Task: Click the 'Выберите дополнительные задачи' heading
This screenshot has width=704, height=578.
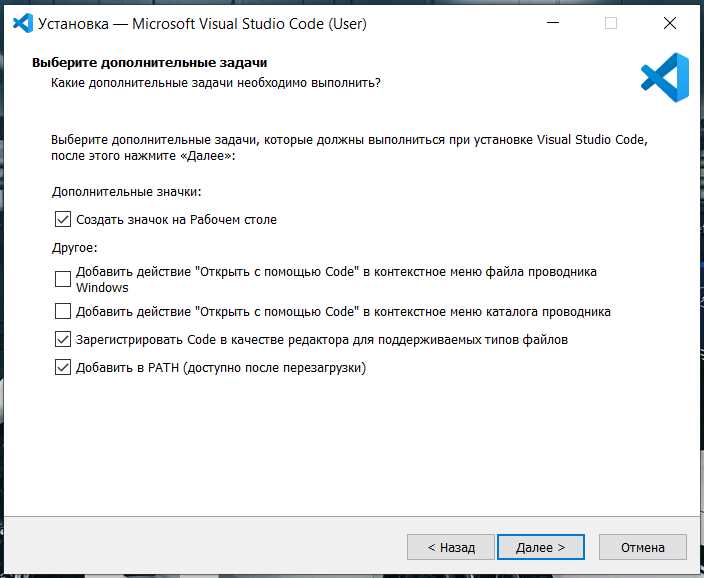Action: click(x=150, y=62)
